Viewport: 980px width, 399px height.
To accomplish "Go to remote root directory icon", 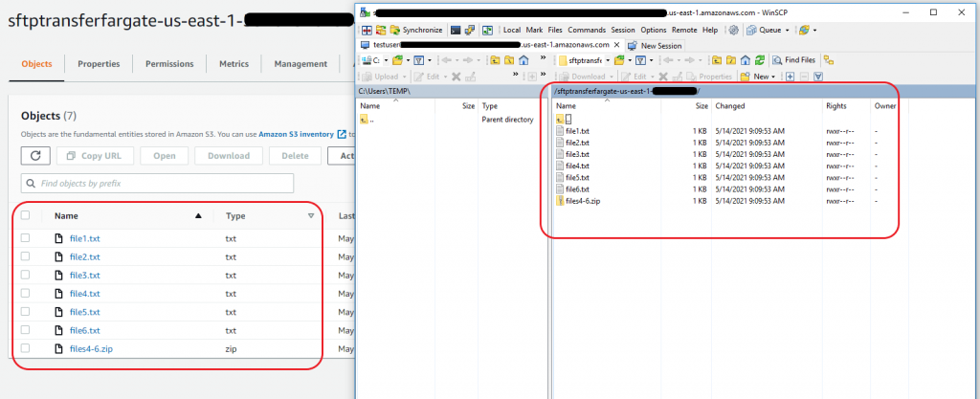I will (x=730, y=60).
